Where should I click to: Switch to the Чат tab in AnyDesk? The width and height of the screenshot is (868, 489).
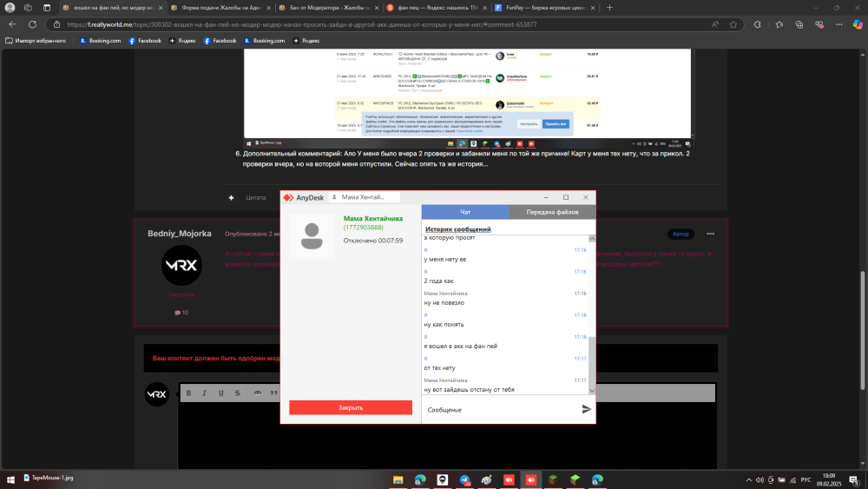[465, 212]
